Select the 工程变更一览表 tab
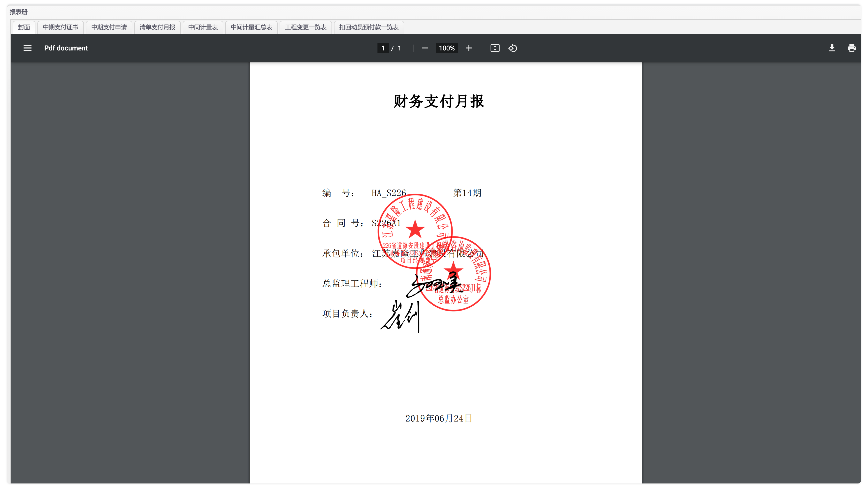The width and height of the screenshot is (868, 488). 306,27
